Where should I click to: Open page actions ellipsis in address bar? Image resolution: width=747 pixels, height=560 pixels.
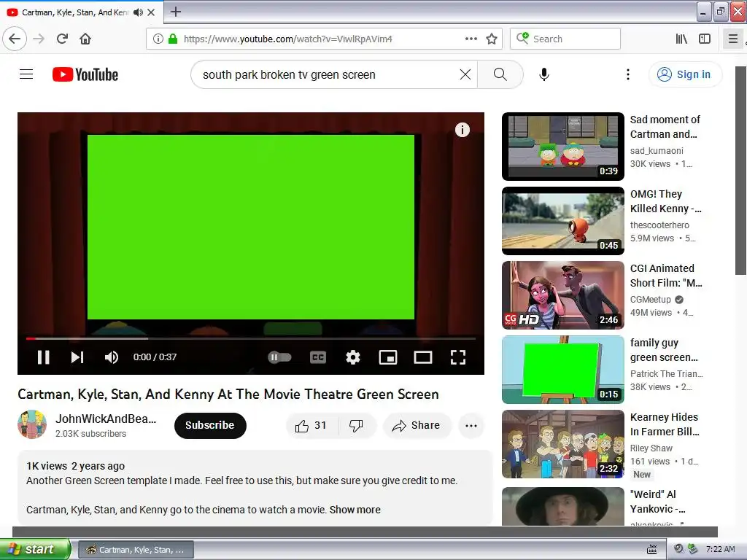click(471, 39)
